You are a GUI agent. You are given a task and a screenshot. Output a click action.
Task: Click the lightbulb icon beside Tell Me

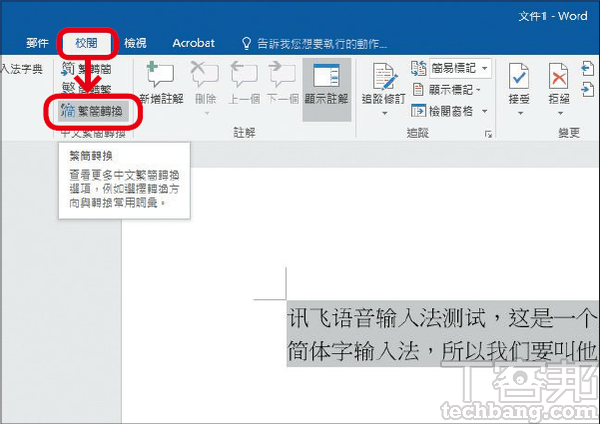coord(246,44)
